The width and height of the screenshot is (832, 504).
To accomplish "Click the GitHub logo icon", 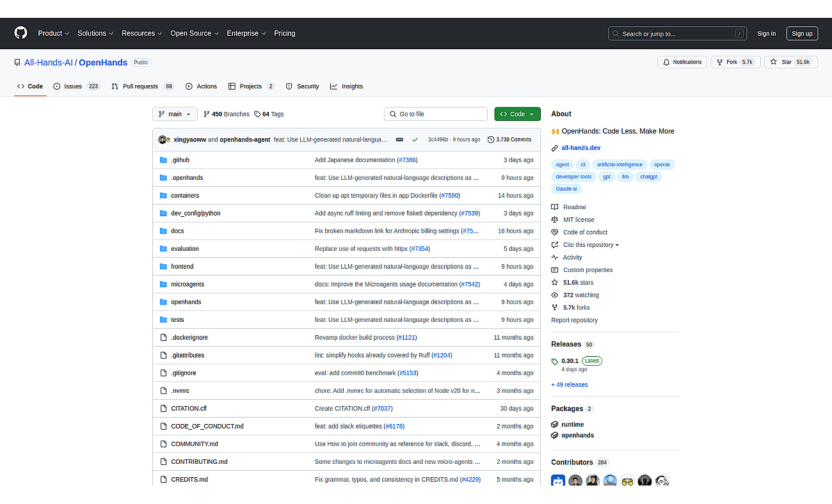I will tap(21, 33).
